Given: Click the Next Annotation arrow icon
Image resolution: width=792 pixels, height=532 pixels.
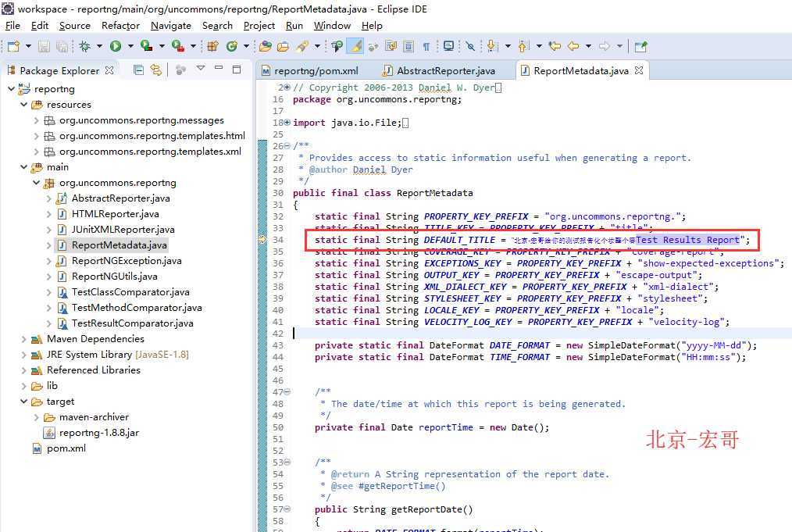Looking at the screenshot, I should 492,46.
